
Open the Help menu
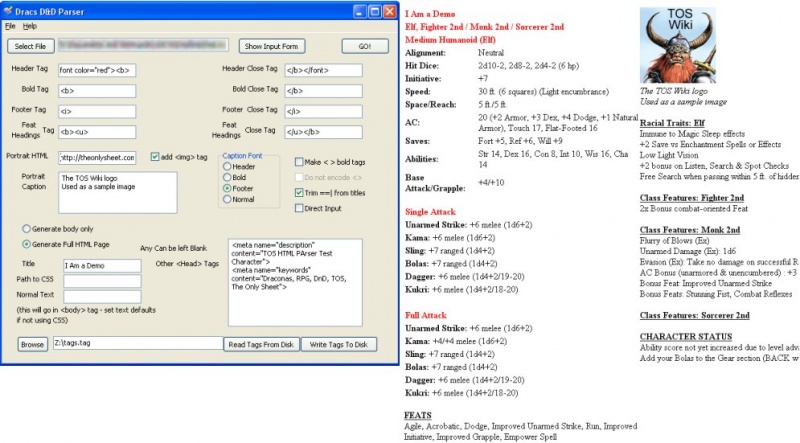click(x=30, y=26)
